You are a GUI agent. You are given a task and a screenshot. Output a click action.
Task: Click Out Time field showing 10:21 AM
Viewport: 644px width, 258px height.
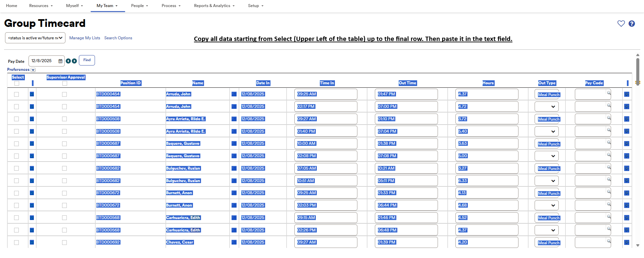tap(406, 168)
